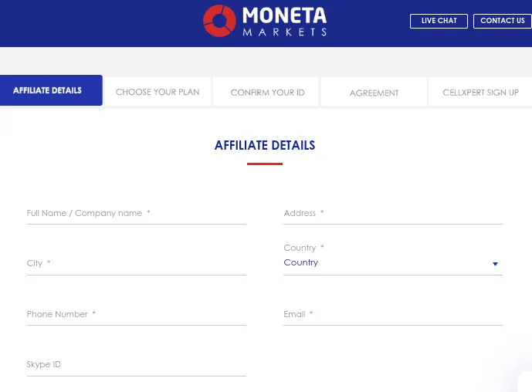Open the chat widget in bottom-right corner

tap(525, 383)
